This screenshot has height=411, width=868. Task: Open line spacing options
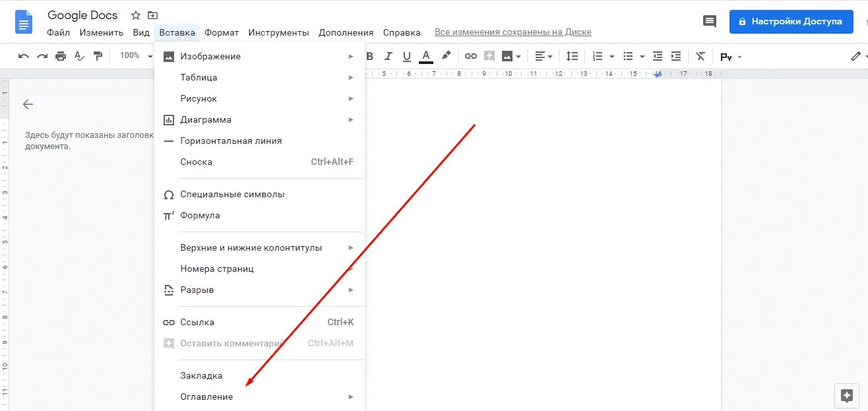point(573,56)
